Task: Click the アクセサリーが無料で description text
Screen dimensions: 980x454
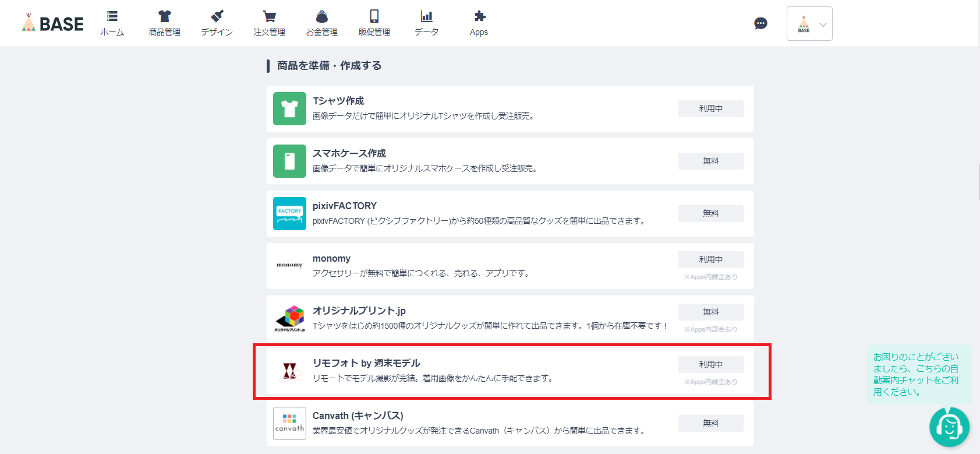Action: pyautogui.click(x=422, y=273)
